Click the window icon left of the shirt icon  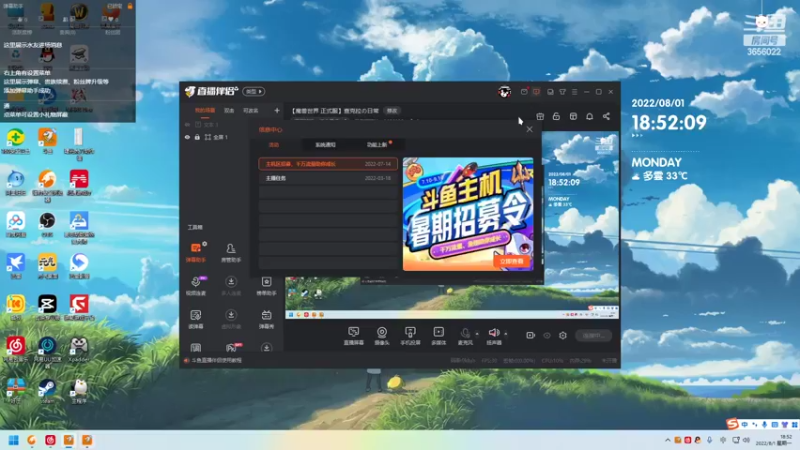pos(550,92)
